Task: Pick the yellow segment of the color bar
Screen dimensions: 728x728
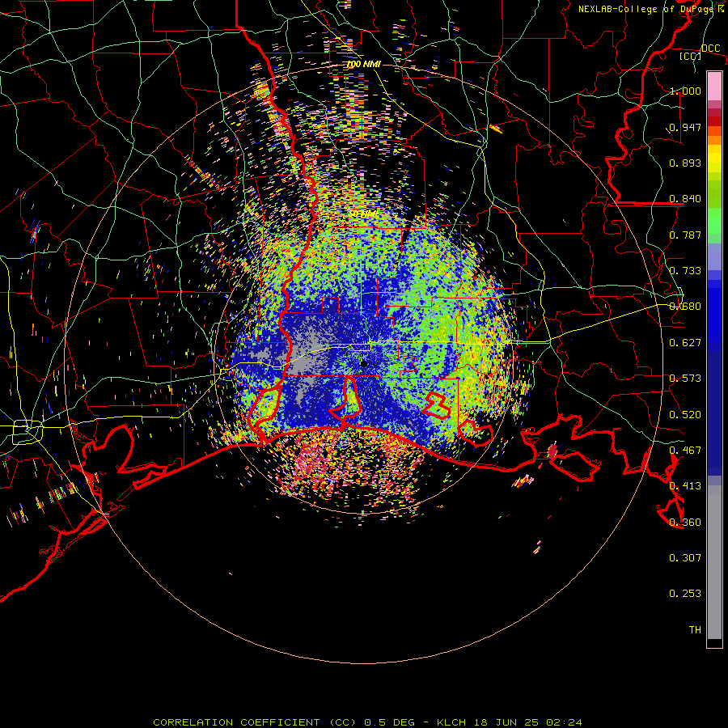Action: tap(714, 159)
